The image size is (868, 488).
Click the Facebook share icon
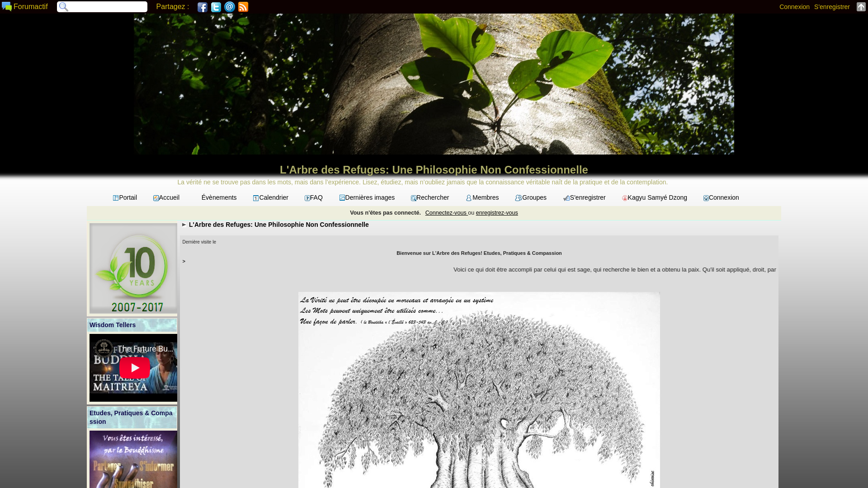tap(202, 7)
